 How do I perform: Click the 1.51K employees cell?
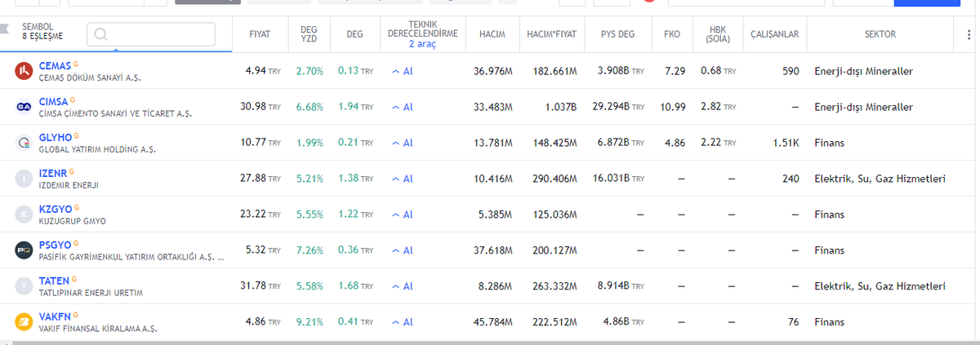tap(786, 143)
